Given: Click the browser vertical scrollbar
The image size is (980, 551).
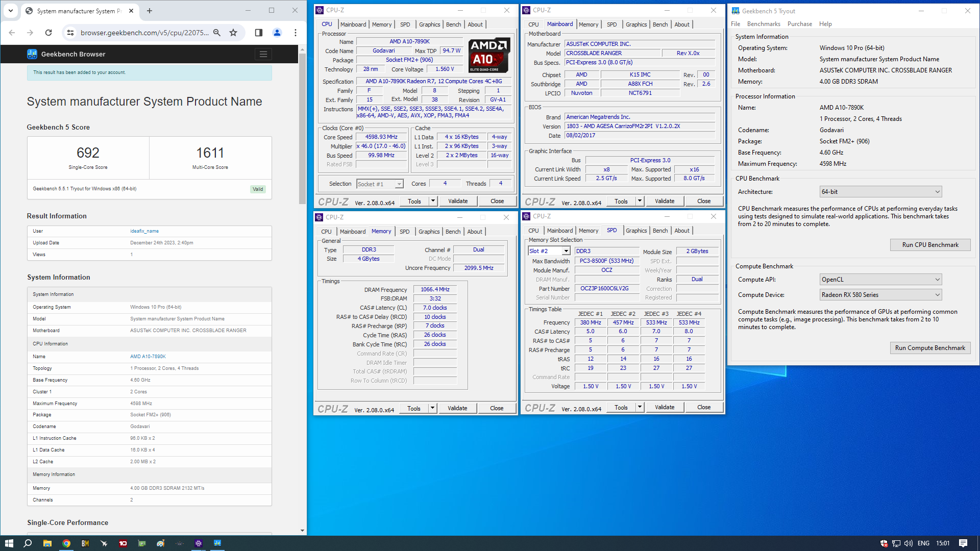Looking at the screenshot, I should point(302,128).
